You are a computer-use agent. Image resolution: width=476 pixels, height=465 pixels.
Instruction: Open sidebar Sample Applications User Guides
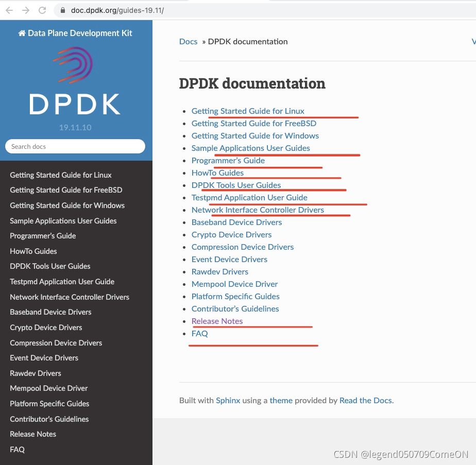63,221
